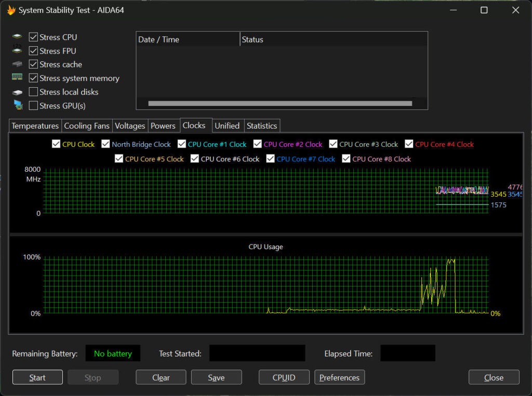
Task: View the Statistics tab
Action: [x=262, y=126]
